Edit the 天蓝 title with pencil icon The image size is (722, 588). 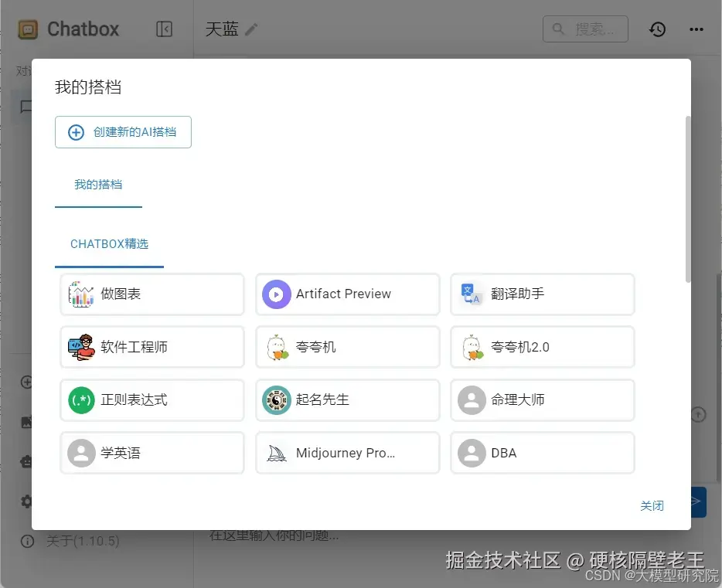coord(251,29)
